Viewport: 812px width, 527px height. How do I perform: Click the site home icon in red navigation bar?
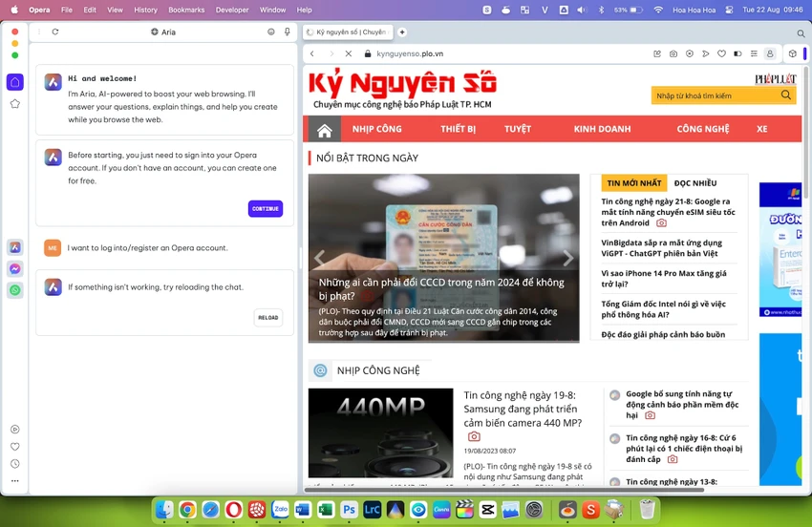324,130
